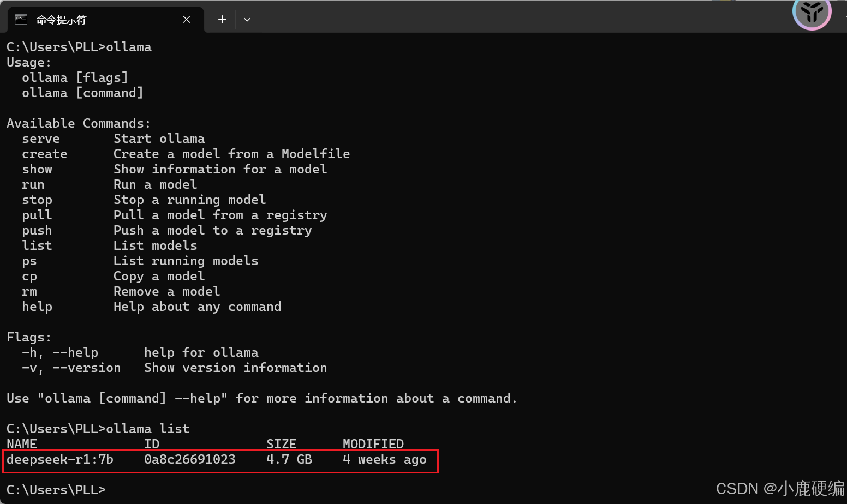Viewport: 847px width, 504px height.
Task: Click the 'help' command name in the commands list
Action: click(x=37, y=307)
